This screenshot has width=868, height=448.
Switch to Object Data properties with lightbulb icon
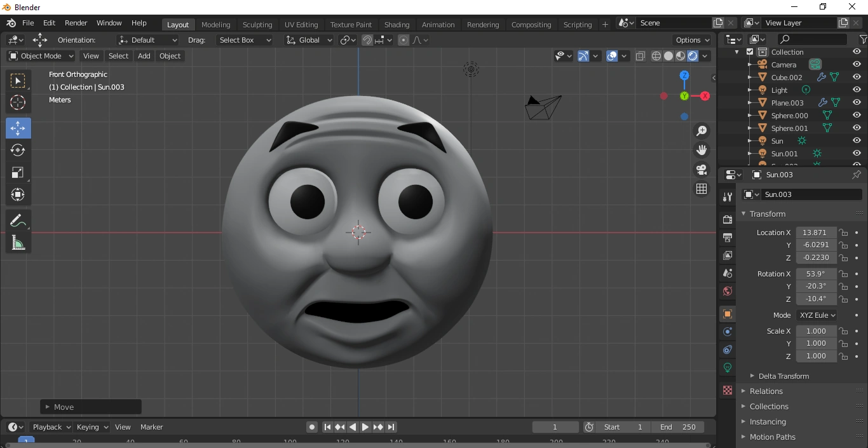(726, 367)
